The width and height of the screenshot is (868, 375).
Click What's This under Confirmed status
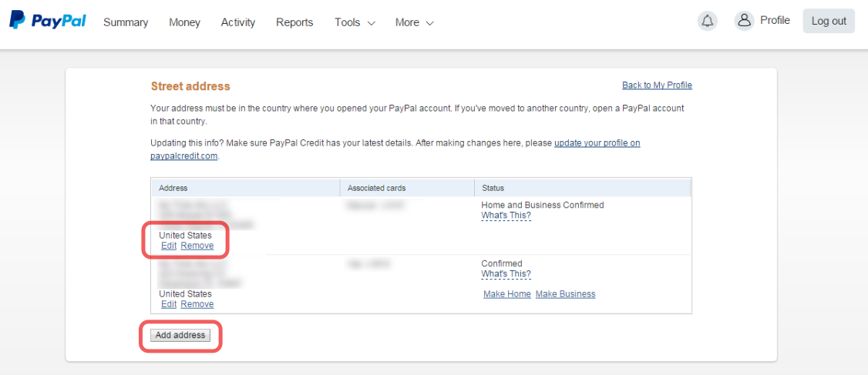(506, 274)
